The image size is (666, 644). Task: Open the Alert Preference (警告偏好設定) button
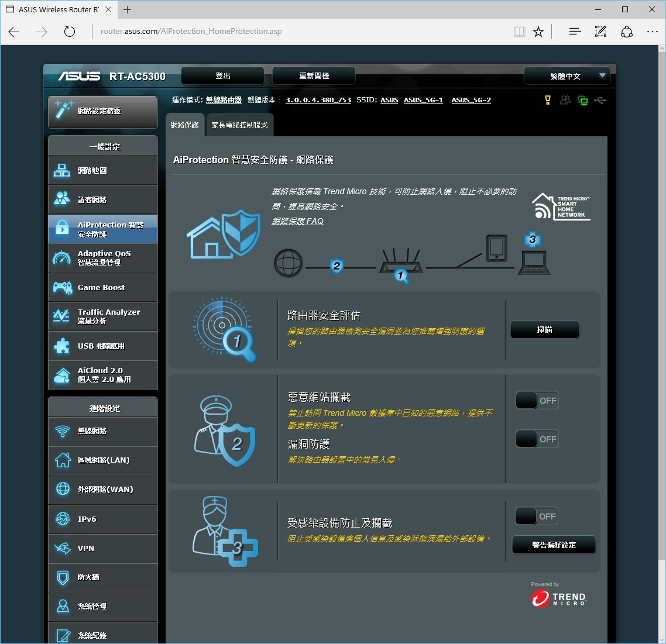pyautogui.click(x=554, y=545)
